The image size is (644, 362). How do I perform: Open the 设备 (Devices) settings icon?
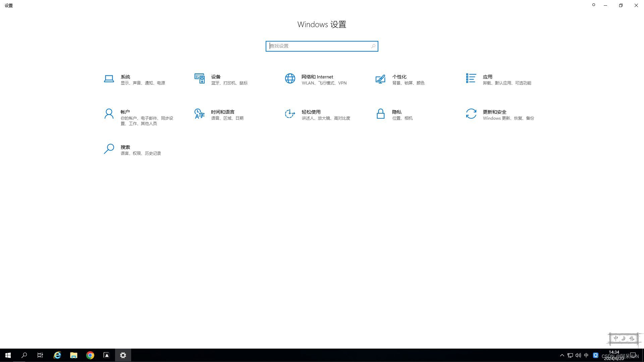199,79
